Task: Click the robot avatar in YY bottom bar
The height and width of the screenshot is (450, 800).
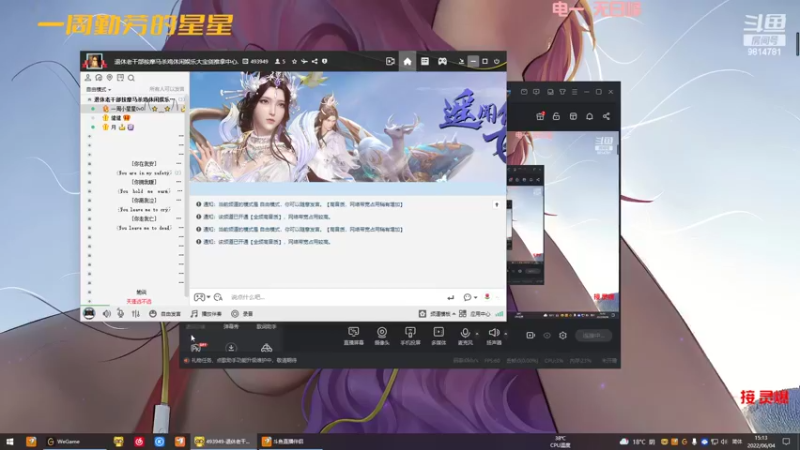Action: [89, 313]
